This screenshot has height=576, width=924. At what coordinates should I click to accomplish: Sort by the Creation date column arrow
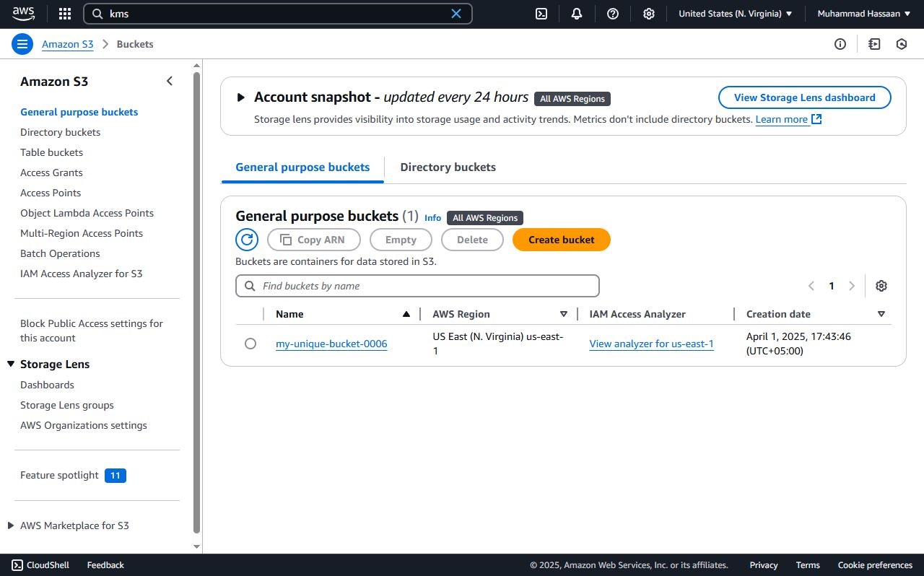[881, 314]
